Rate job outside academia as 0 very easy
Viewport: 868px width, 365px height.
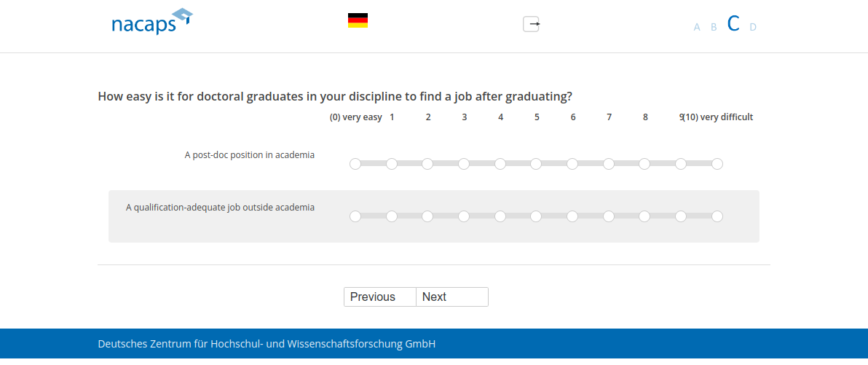click(355, 216)
